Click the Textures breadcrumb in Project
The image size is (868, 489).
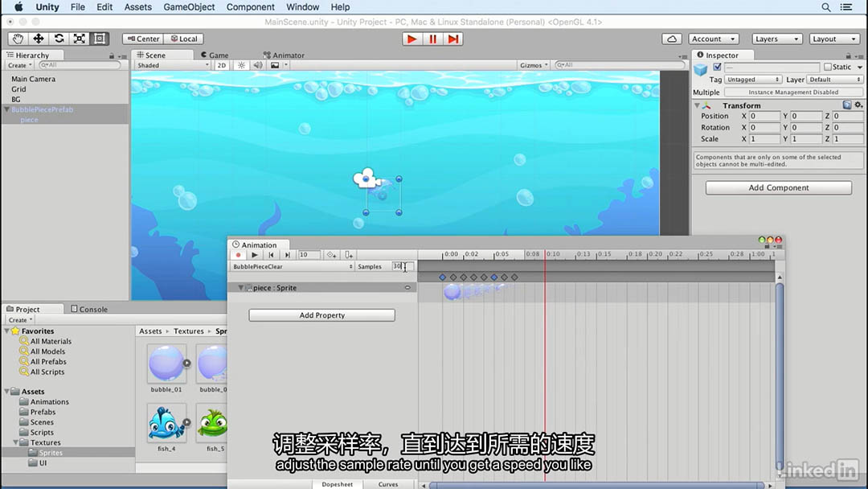[x=189, y=331]
